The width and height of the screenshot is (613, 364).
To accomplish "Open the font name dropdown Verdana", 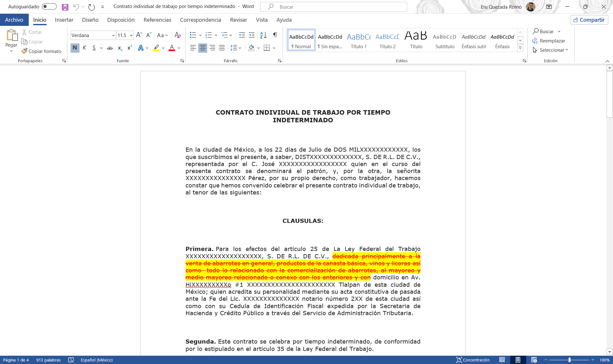I will pyautogui.click(x=113, y=35).
